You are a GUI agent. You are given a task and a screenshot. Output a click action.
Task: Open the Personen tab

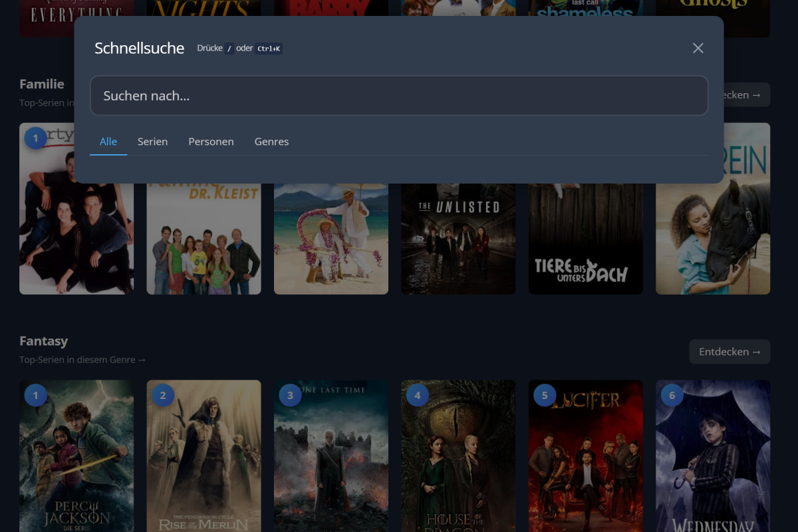(211, 142)
